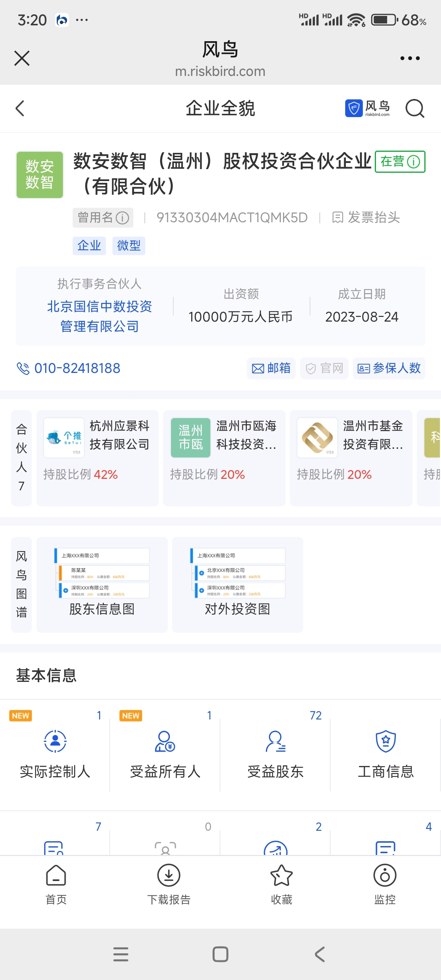This screenshot has width=441, height=980.
Task: Open the three-dot browser menu
Action: click(x=410, y=58)
